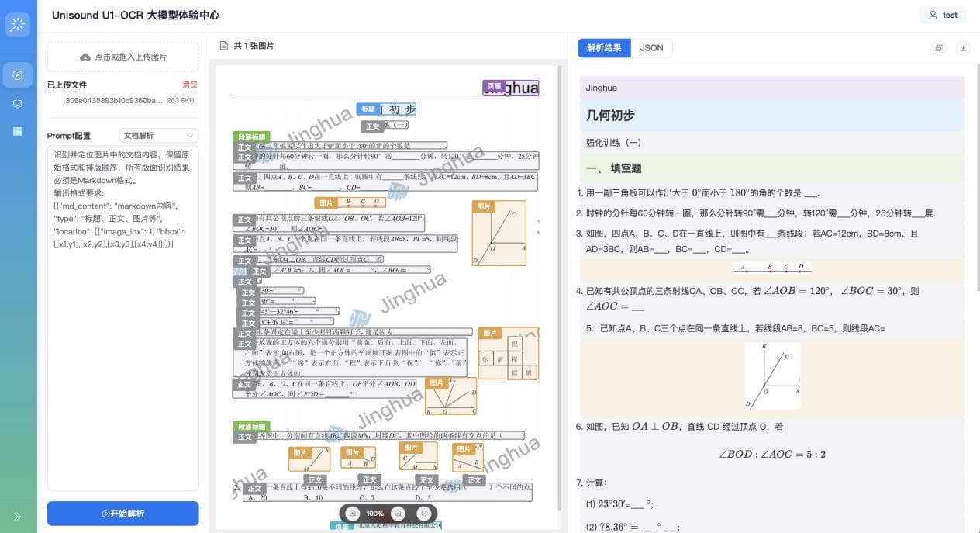
Task: Expand the sidebar using the chevron at bottom
Action: click(17, 515)
